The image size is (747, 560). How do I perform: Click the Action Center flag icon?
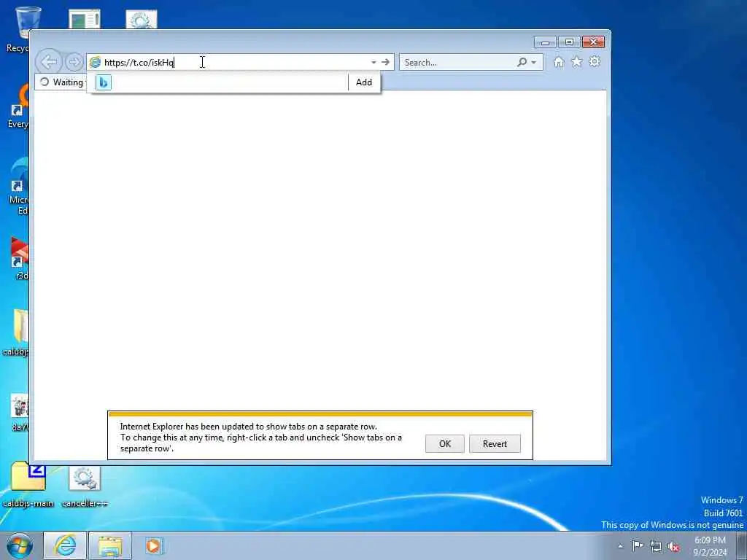[638, 545]
